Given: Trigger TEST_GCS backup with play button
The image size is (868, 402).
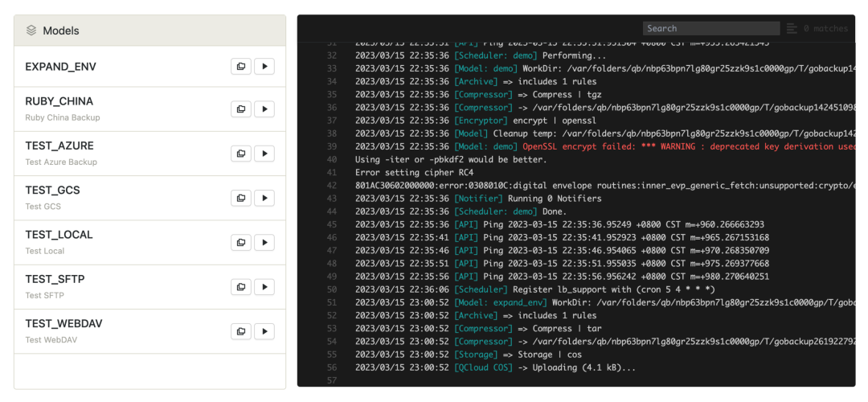Looking at the screenshot, I should click(264, 198).
